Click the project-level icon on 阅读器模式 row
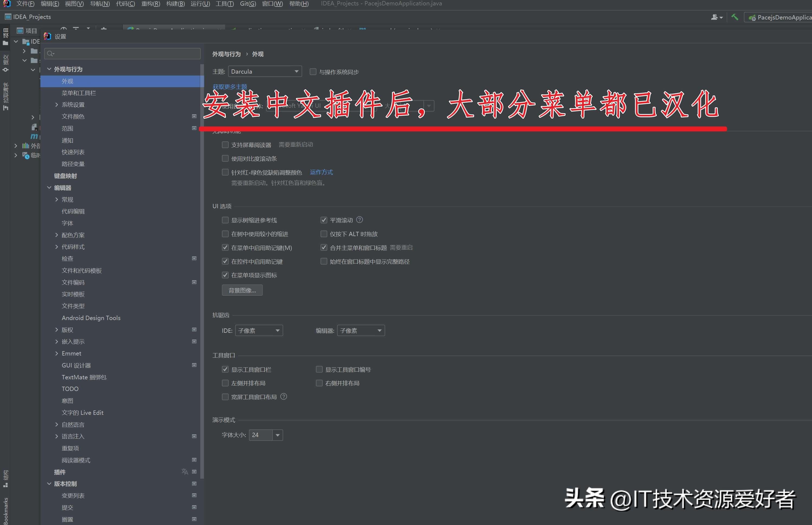The height and width of the screenshot is (525, 812). 194,460
